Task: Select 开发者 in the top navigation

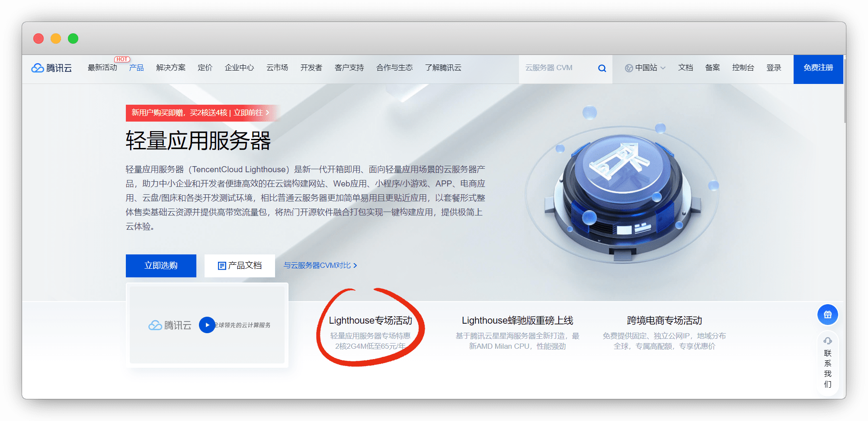Action: [x=311, y=68]
